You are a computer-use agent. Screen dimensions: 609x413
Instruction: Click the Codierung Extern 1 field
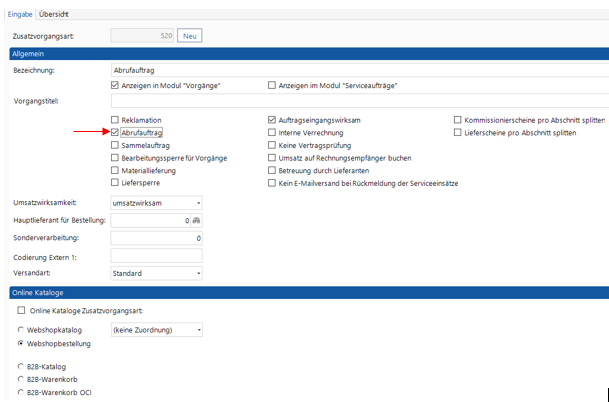[x=156, y=256]
